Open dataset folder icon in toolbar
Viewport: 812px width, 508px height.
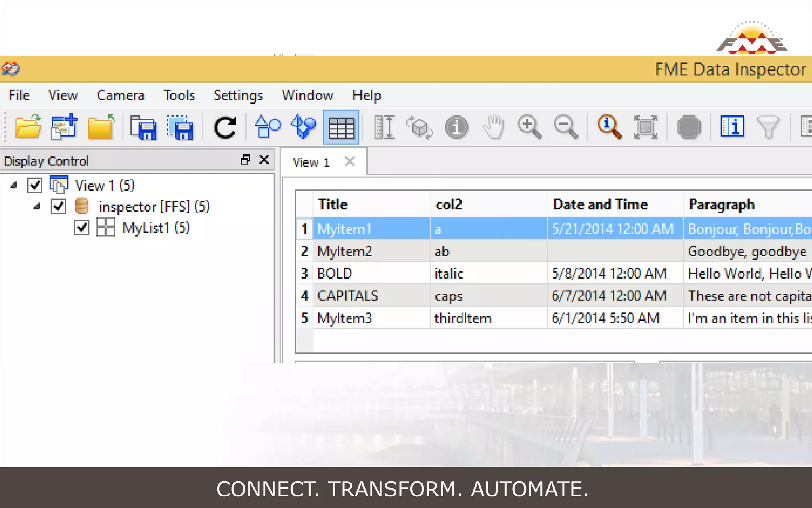point(28,127)
